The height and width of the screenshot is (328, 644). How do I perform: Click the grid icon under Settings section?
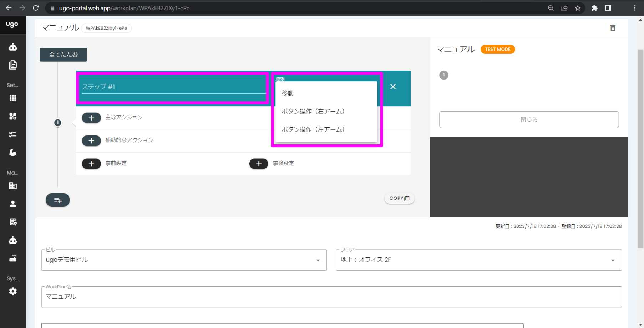(13, 98)
